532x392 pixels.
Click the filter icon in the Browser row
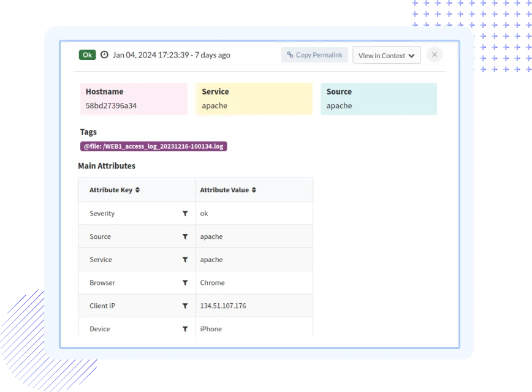click(185, 282)
